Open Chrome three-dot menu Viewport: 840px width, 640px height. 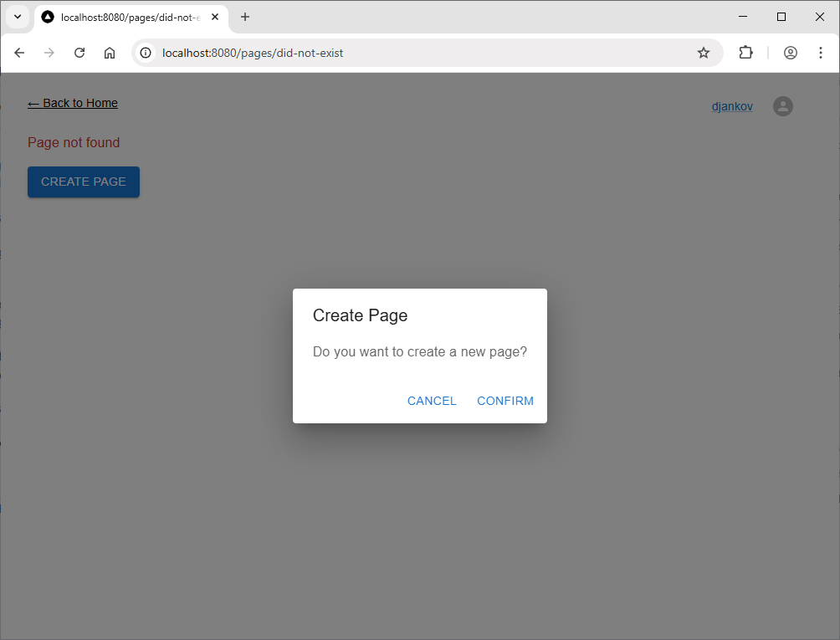(x=820, y=53)
